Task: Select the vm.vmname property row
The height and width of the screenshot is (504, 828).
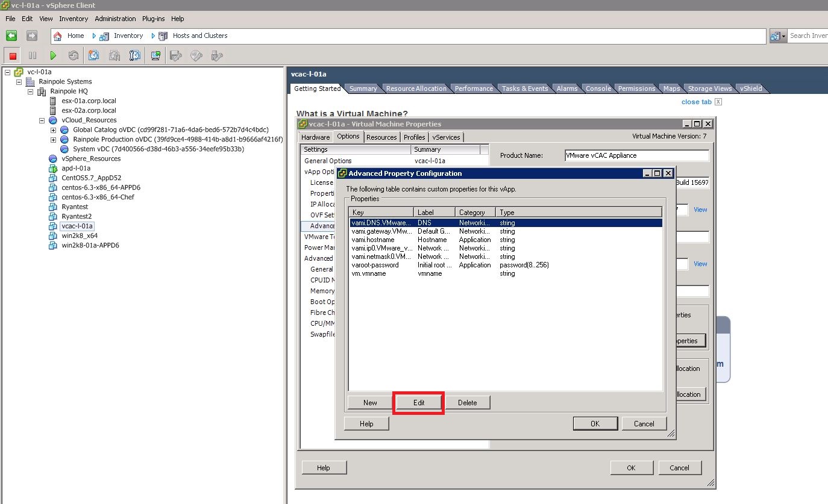Action: pos(505,273)
